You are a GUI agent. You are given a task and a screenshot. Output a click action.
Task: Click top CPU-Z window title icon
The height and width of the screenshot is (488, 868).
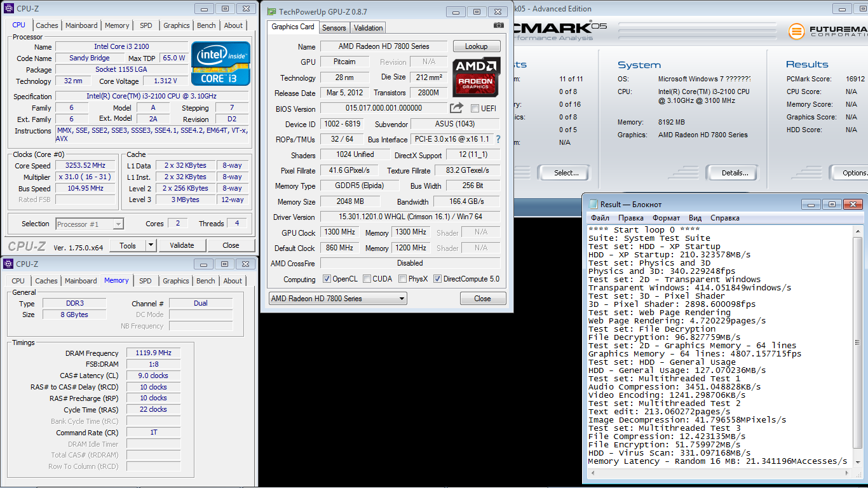coord(8,9)
